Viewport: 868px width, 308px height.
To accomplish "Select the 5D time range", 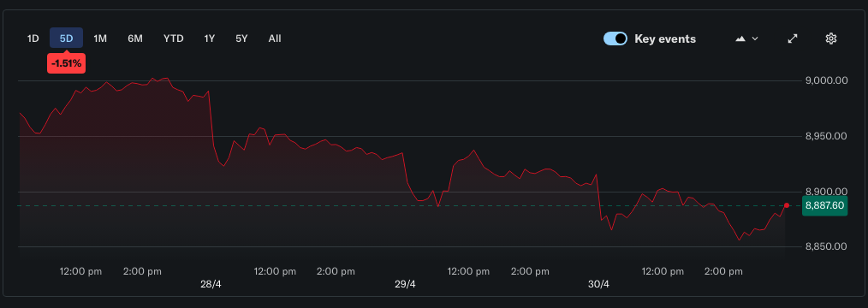I will pyautogui.click(x=67, y=38).
